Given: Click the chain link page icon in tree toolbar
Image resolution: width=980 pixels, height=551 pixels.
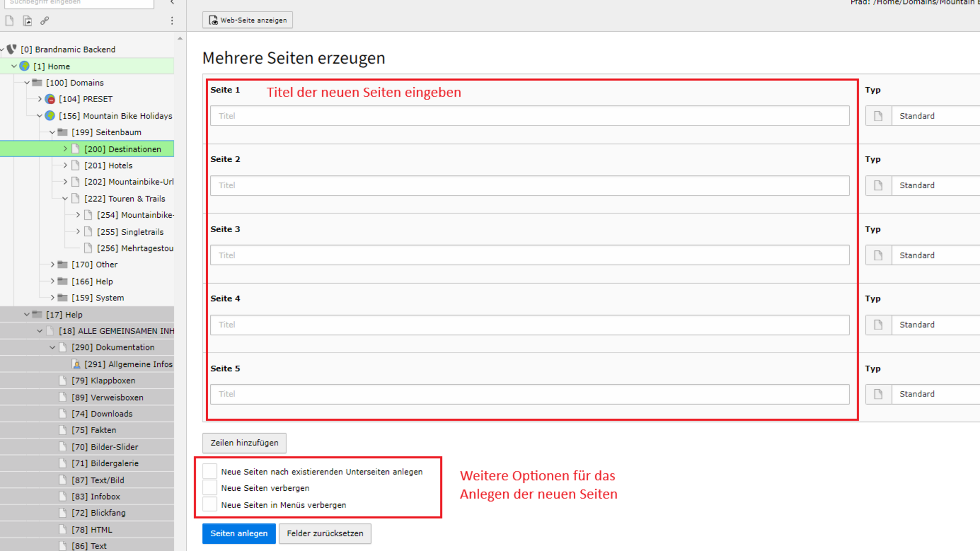Looking at the screenshot, I should coord(45,21).
